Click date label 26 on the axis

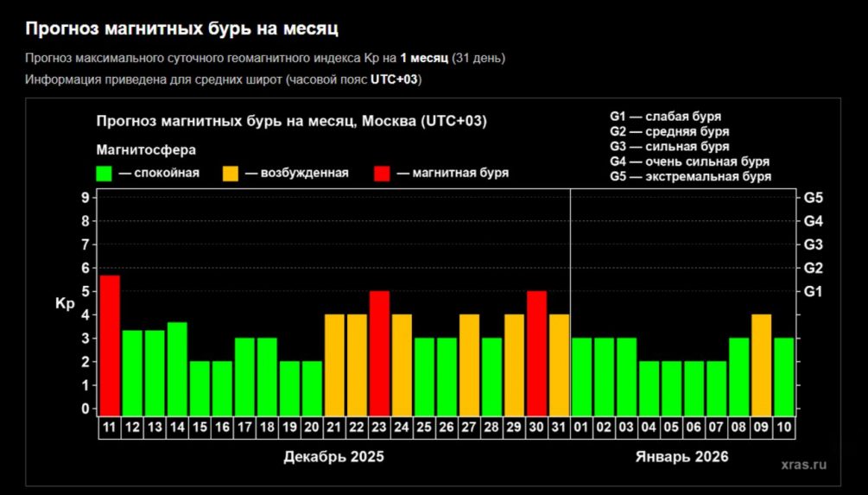point(447,428)
